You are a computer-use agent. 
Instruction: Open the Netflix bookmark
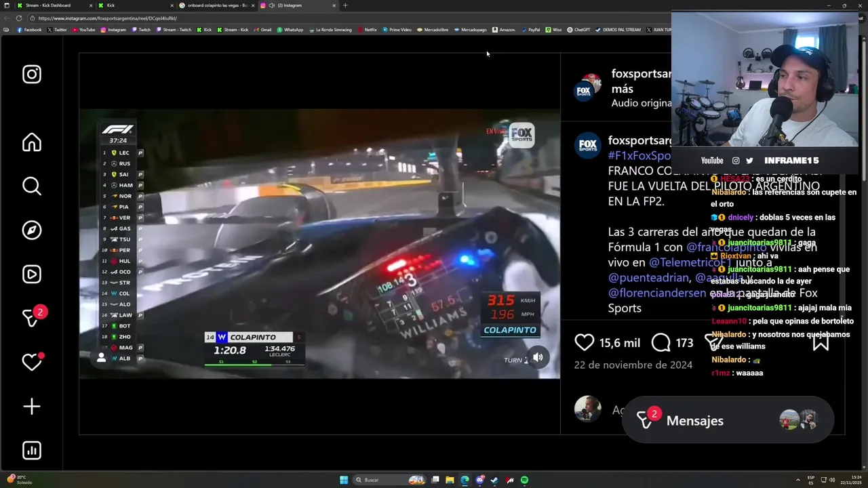point(367,30)
